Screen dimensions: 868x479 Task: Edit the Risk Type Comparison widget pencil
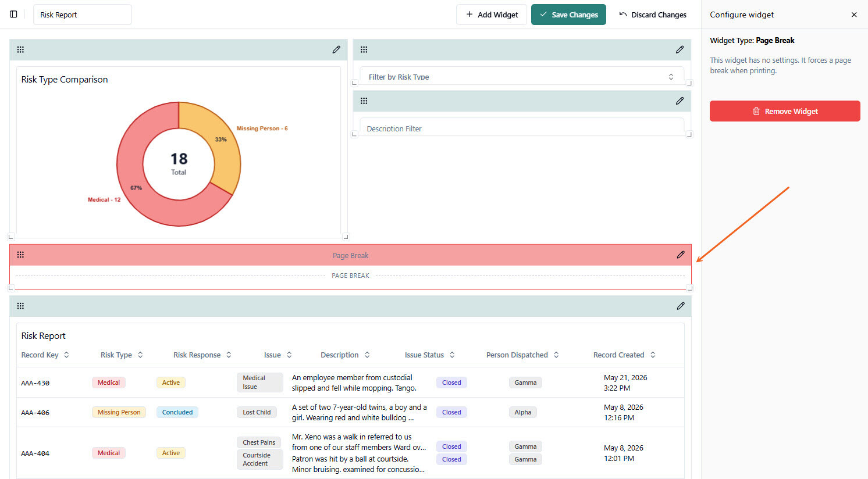pyautogui.click(x=336, y=49)
